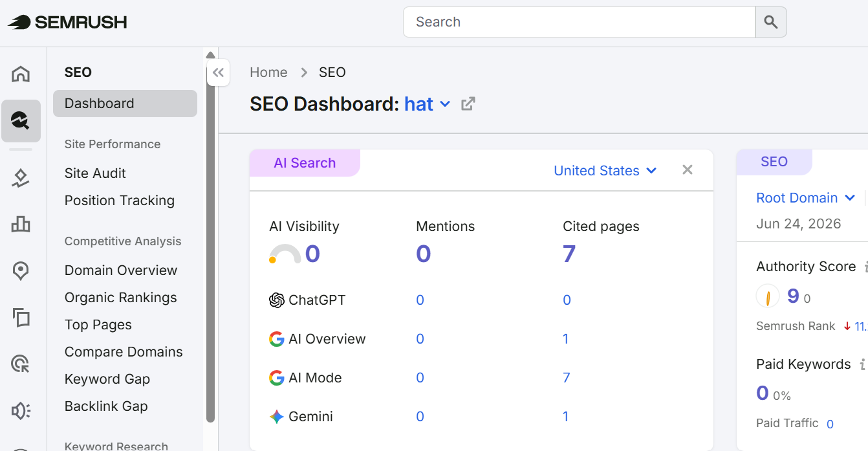Image resolution: width=868 pixels, height=451 pixels.
Task: Click the Paid Traffic value 0
Action: pos(830,424)
